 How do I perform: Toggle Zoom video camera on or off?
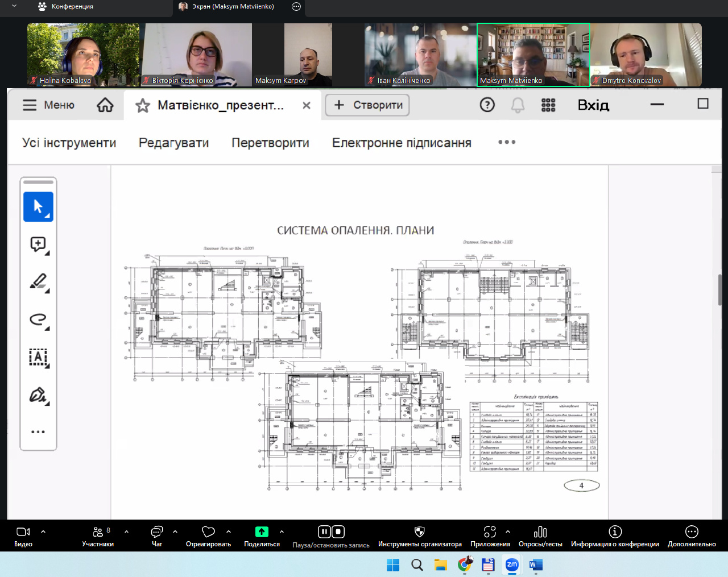[x=23, y=532]
